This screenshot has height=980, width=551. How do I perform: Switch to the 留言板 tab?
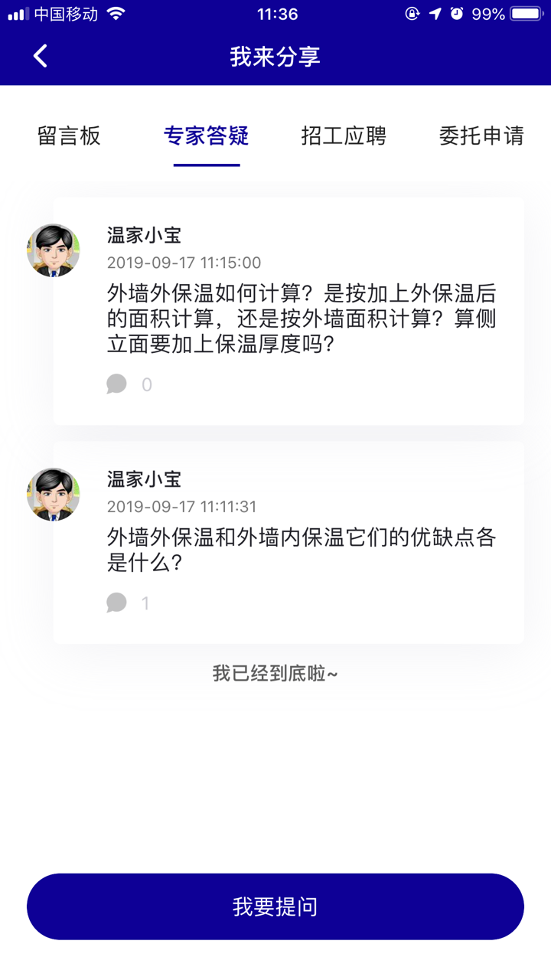pyautogui.click(x=69, y=136)
